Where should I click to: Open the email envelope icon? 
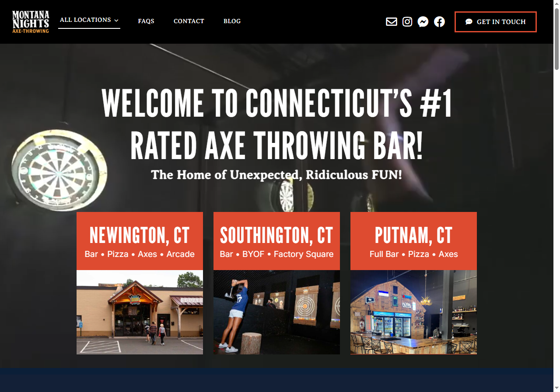coord(392,21)
